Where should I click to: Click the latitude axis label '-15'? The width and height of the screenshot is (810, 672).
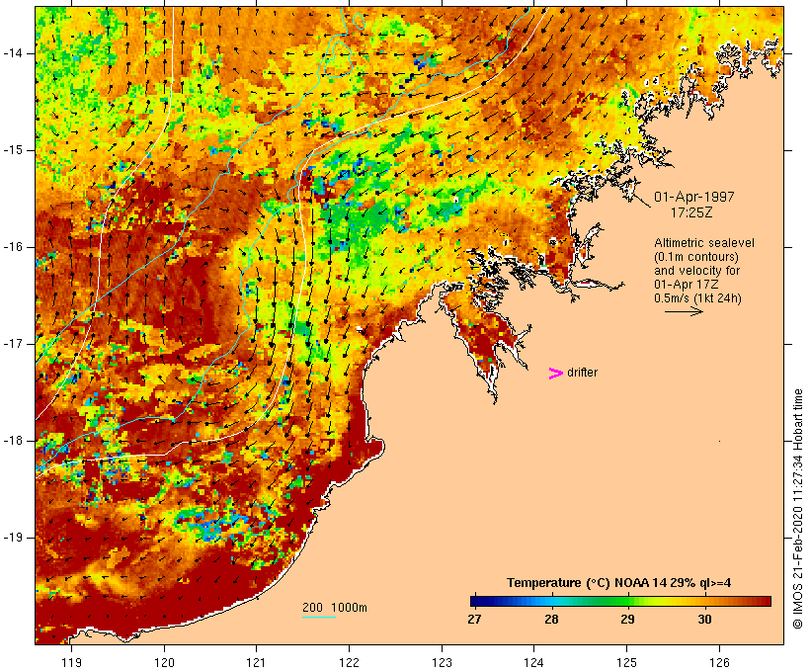point(13,150)
